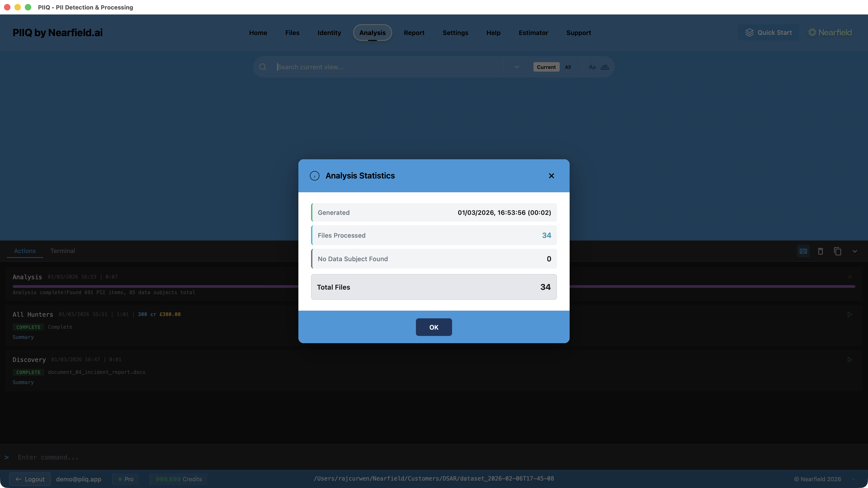The width and height of the screenshot is (868, 488).
Task: Switch to the Terminal tab
Action: click(63, 251)
